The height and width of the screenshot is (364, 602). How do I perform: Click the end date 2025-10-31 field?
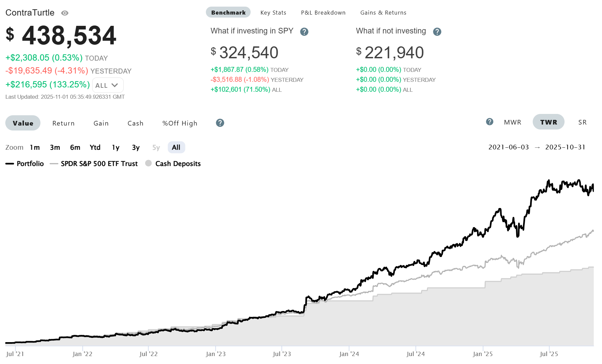pos(565,147)
